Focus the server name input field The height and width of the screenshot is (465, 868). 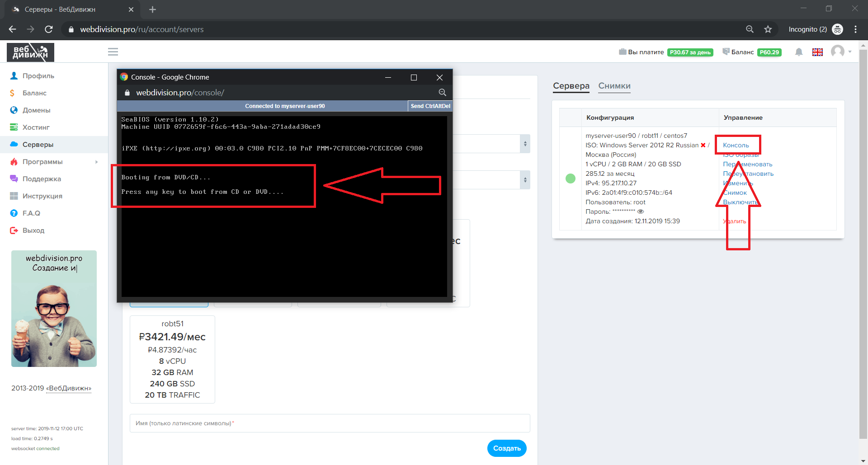click(x=330, y=423)
